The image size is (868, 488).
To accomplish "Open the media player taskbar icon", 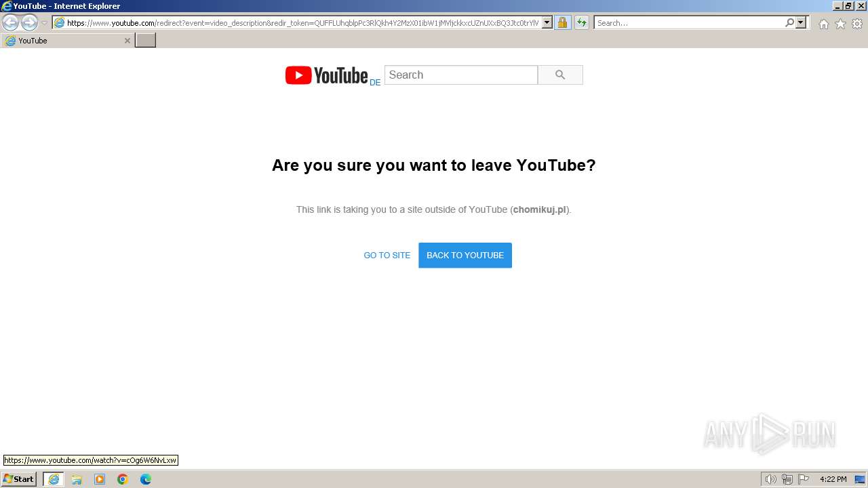I will (x=100, y=479).
